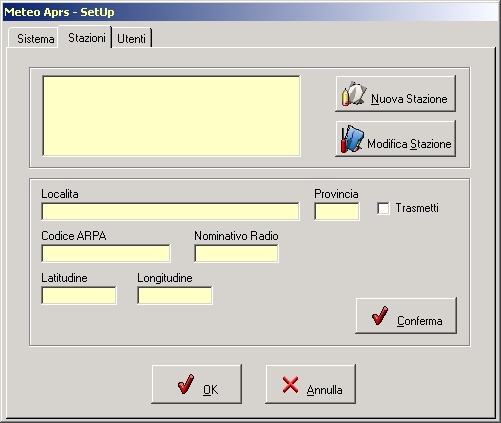
Task: Create a new station with Nuova Stazione
Action: pyautogui.click(x=395, y=94)
